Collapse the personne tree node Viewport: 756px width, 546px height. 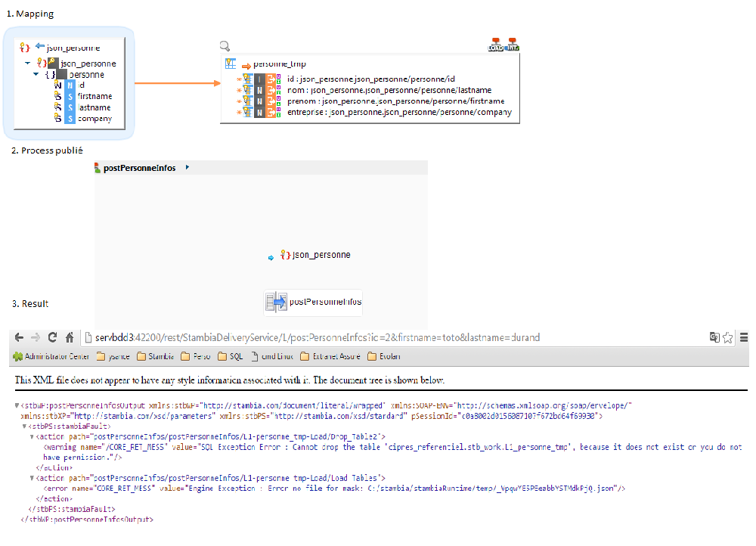coord(36,74)
